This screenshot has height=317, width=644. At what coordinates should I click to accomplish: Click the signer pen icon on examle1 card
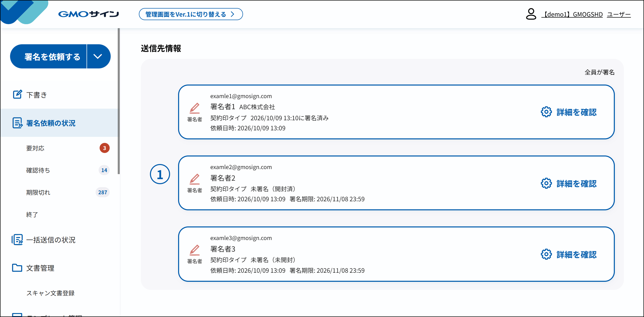click(x=195, y=108)
